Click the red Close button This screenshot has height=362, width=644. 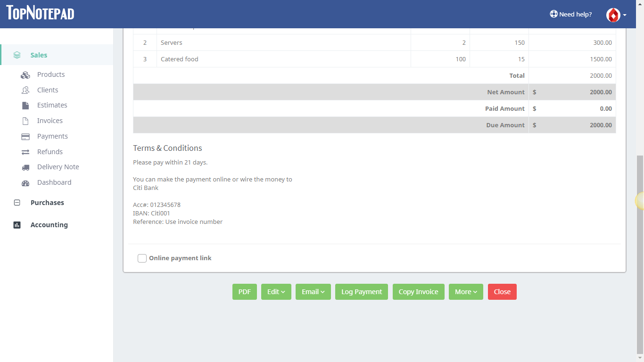point(502,292)
